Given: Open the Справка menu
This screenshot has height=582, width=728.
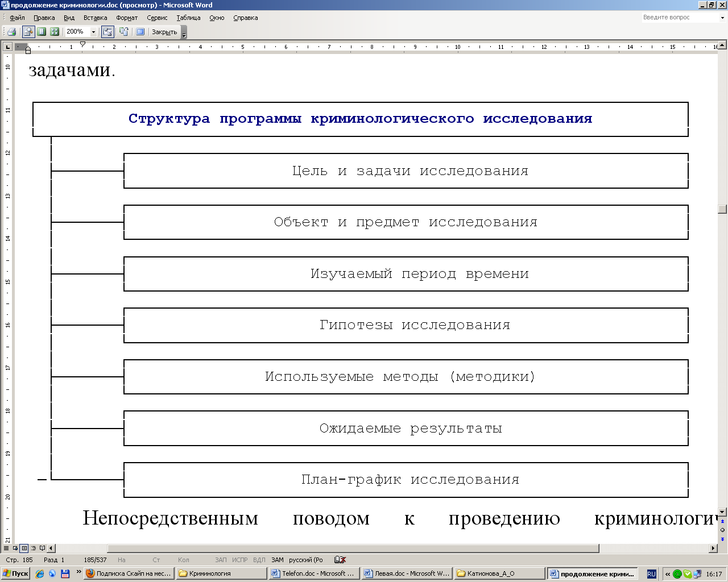Looking at the screenshot, I should coord(246,18).
